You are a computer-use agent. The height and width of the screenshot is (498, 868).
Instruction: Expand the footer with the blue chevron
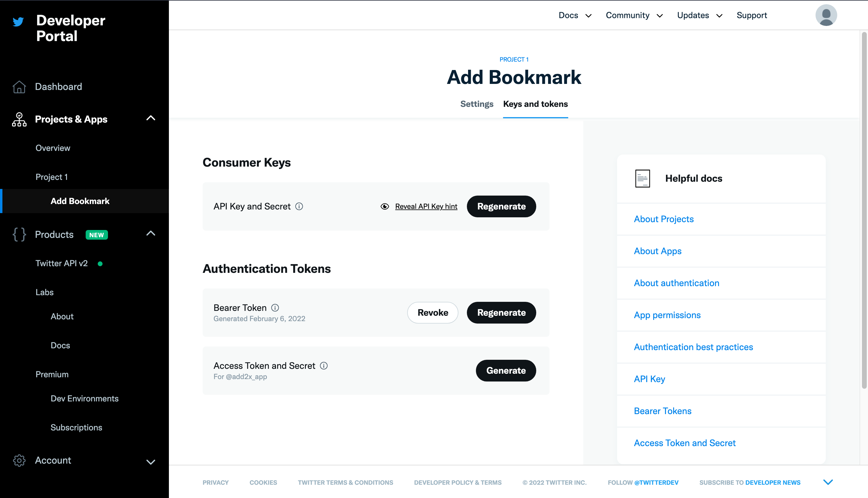click(x=828, y=482)
